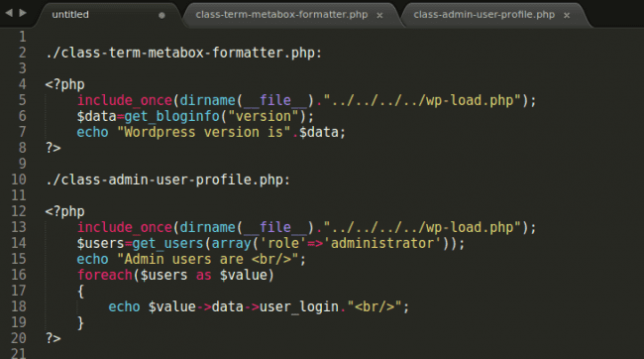Click the "version" string on line 6
Viewport: 644px width, 359px height.
pyautogui.click(x=264, y=116)
